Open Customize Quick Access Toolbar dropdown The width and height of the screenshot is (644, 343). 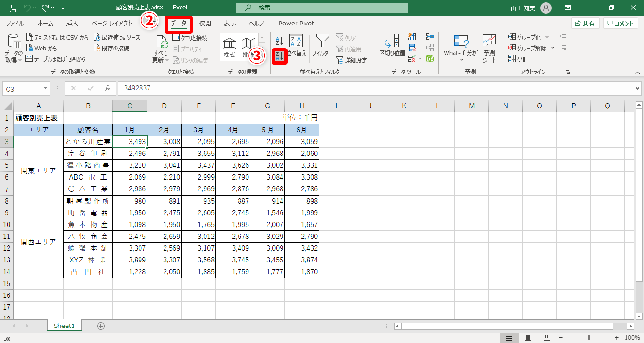[63, 8]
